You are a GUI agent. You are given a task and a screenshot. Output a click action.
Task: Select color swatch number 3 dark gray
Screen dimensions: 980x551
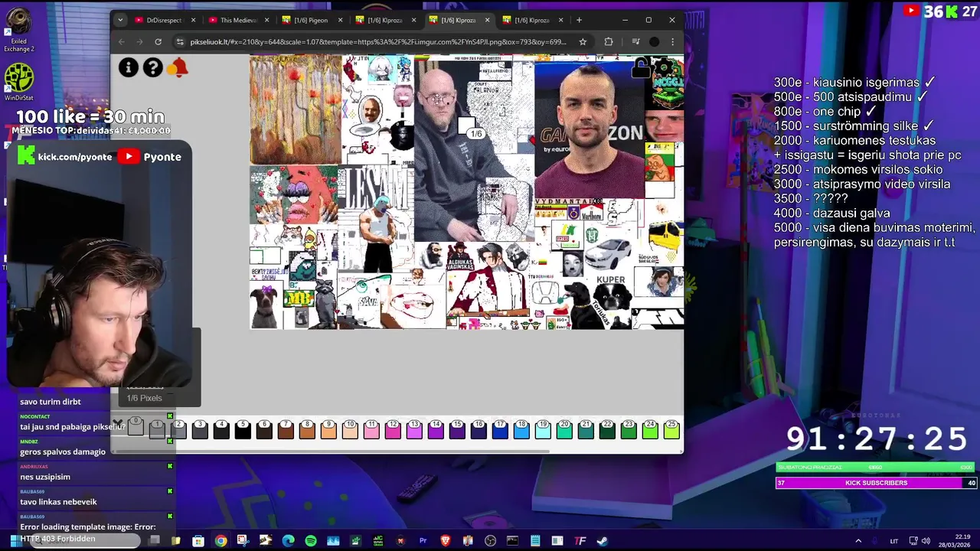(x=200, y=431)
